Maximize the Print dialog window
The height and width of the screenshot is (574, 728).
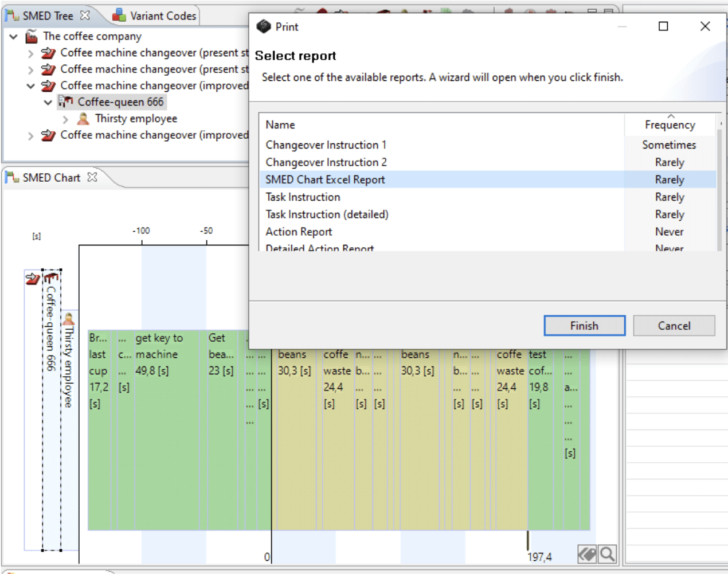click(663, 26)
